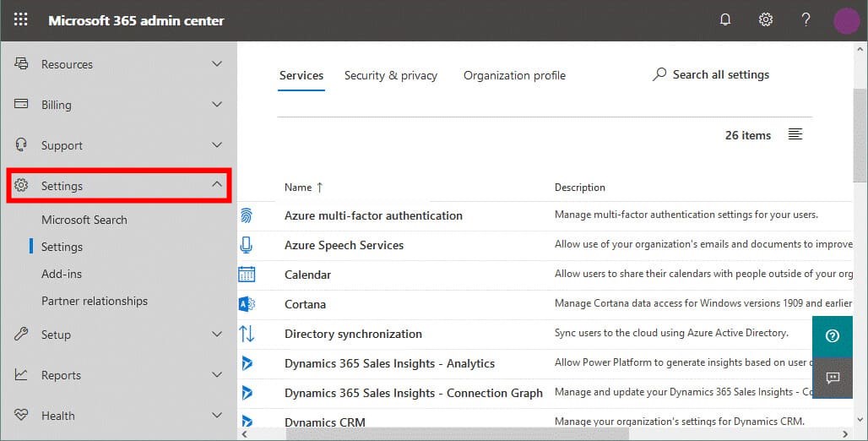Open Cortana service settings
This screenshot has height=441, width=868.
pos(305,304)
